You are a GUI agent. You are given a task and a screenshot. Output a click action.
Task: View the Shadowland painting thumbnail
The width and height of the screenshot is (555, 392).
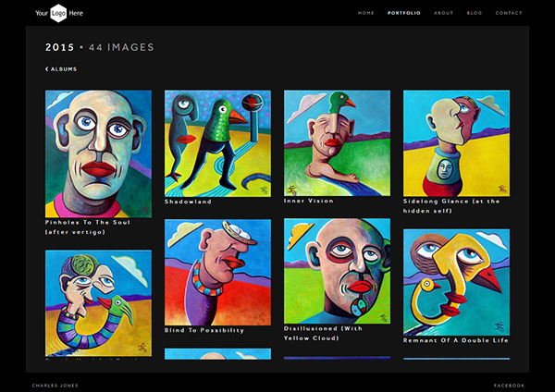pos(217,142)
